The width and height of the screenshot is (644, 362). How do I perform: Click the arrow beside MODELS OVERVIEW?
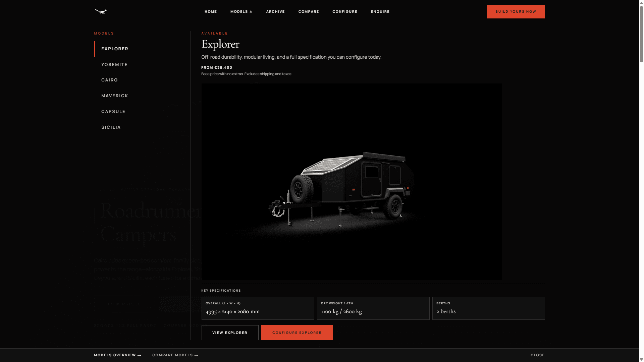pyautogui.click(x=139, y=355)
